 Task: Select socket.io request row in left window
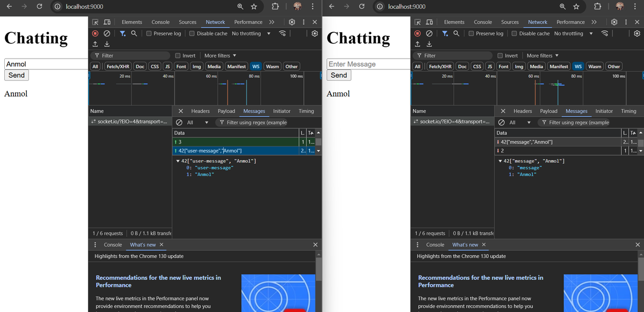pyautogui.click(x=129, y=122)
